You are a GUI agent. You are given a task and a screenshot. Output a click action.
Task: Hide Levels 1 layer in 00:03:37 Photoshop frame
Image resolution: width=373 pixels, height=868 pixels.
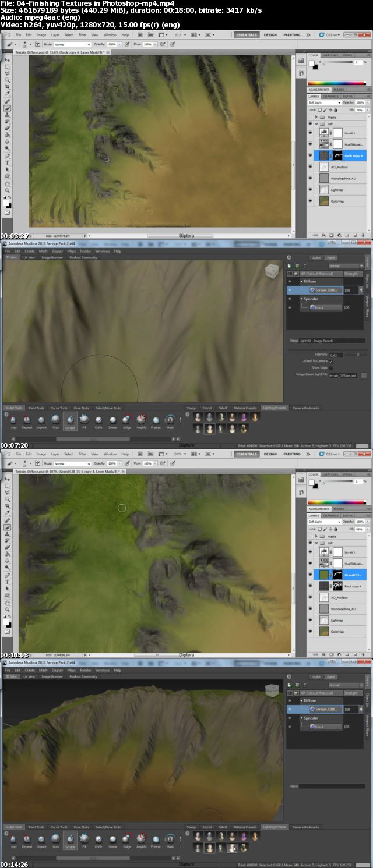click(x=310, y=133)
